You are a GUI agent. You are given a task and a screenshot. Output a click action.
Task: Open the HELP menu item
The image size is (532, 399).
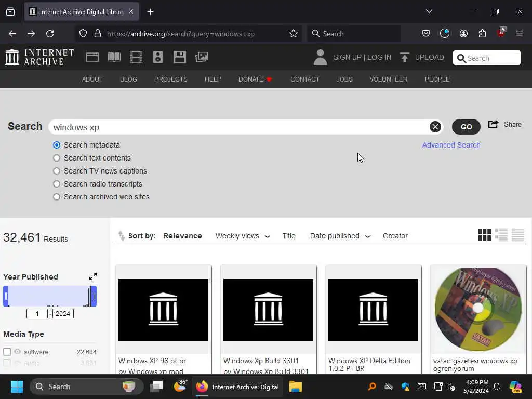tap(212, 79)
